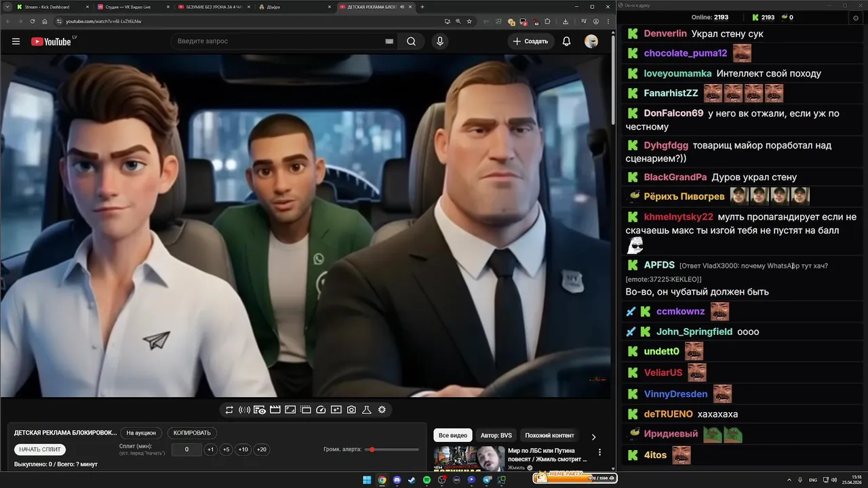Image resolution: width=868 pixels, height=488 pixels.
Task: Click the magnifier search button on YouTube
Action: [411, 41]
